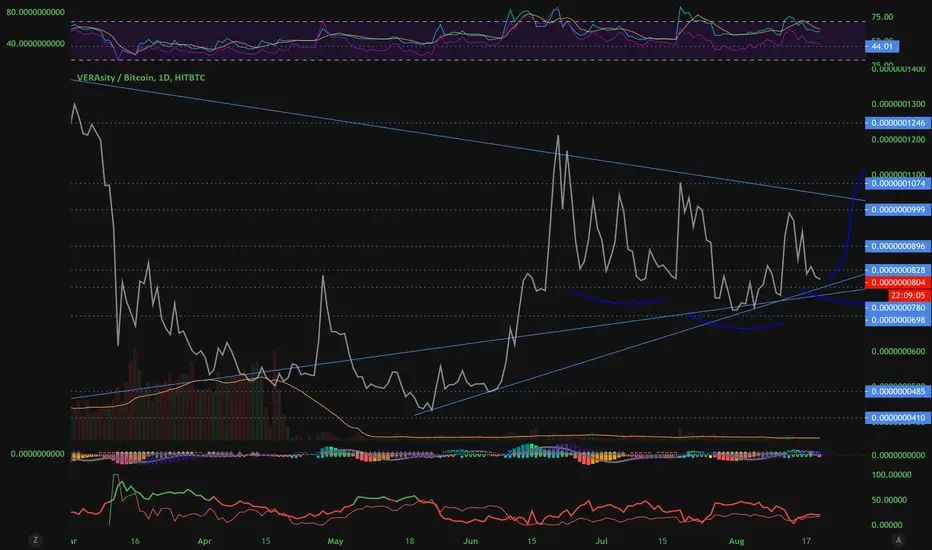Click the 0.0000000485 price level label
The width and height of the screenshot is (932, 550).
coord(898,391)
